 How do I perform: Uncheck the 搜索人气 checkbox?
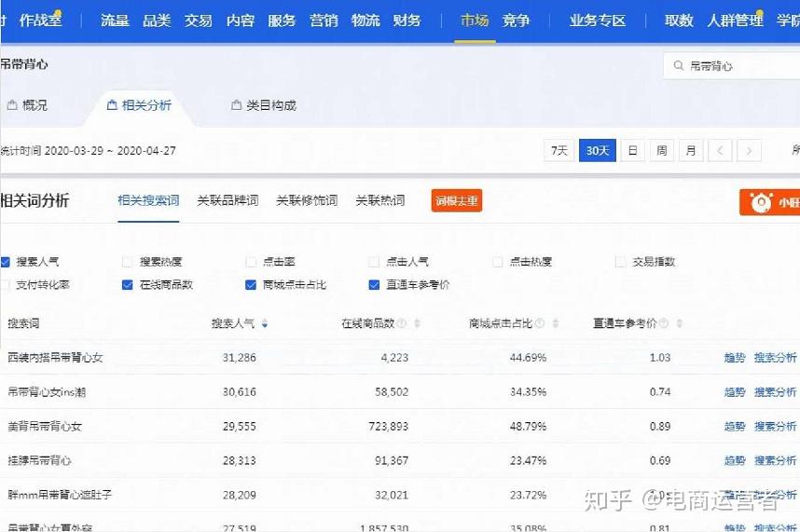5,262
